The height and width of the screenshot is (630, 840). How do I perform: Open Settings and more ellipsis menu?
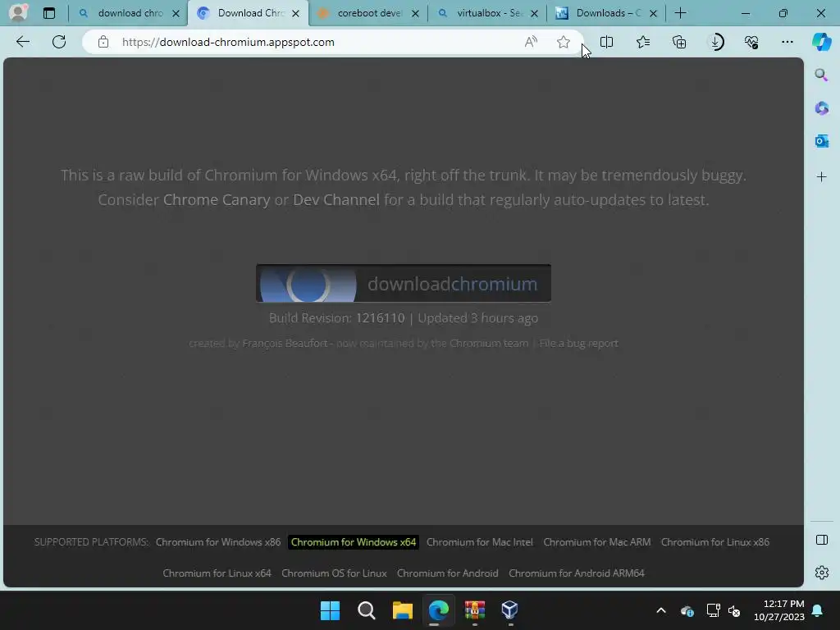point(787,42)
